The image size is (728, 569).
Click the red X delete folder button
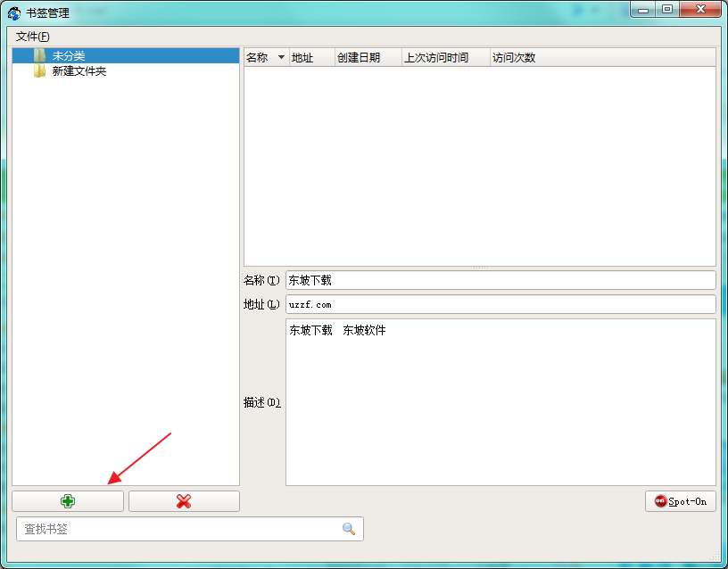click(x=184, y=501)
